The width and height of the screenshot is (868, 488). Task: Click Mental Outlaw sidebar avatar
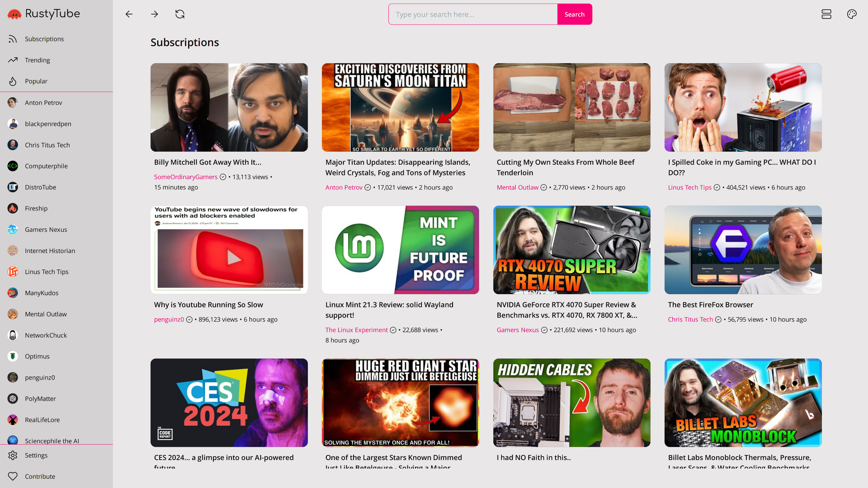coord(13,314)
